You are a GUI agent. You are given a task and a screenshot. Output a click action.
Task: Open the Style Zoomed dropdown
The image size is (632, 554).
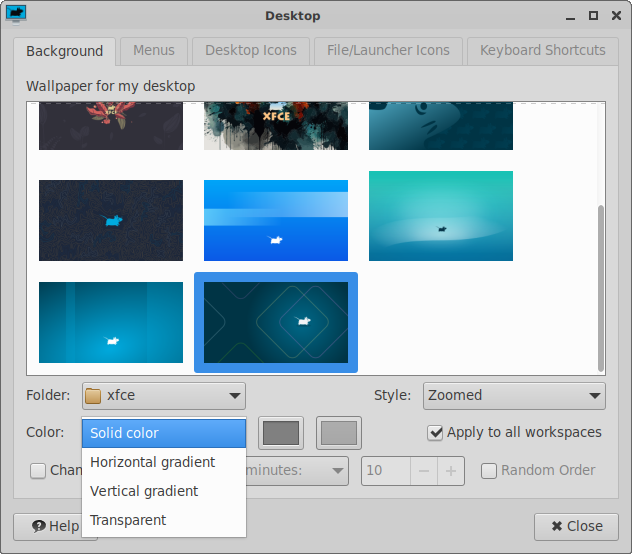click(x=514, y=396)
